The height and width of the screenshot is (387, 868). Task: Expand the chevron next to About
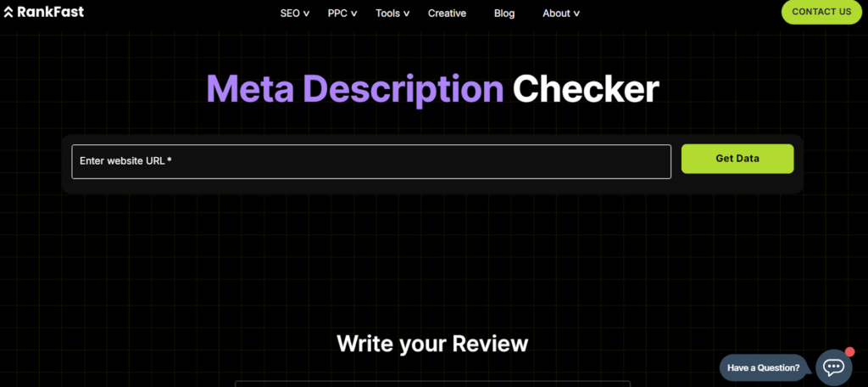577,14
